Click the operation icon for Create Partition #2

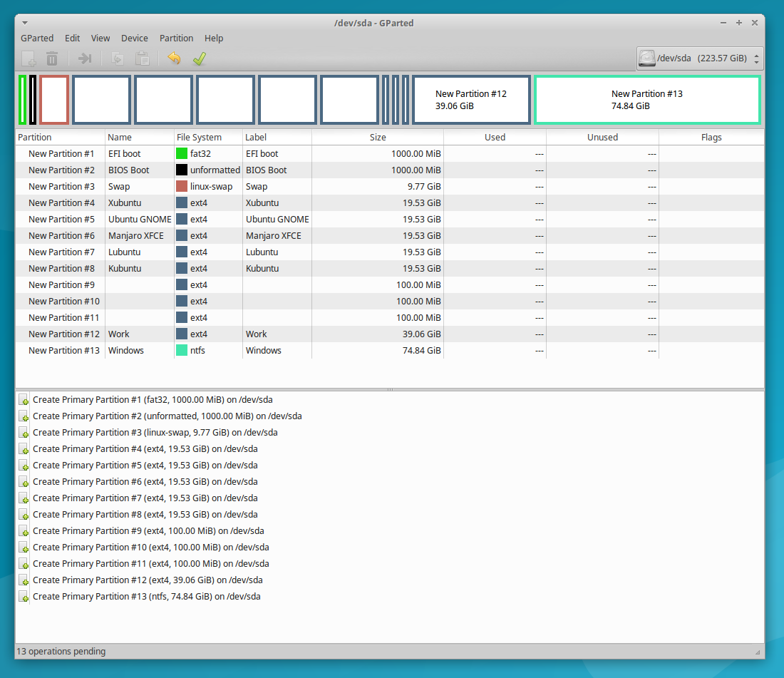24,416
